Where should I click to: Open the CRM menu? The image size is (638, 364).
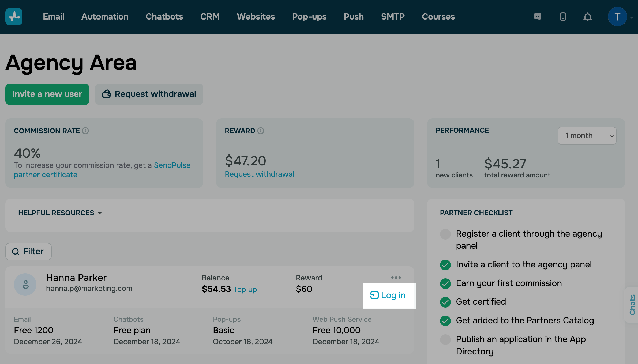click(x=210, y=17)
